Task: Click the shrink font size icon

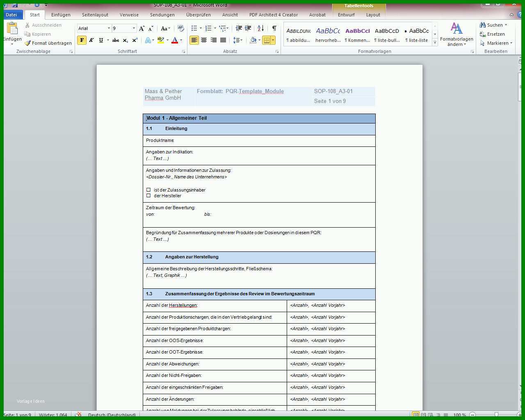Action: [151, 28]
